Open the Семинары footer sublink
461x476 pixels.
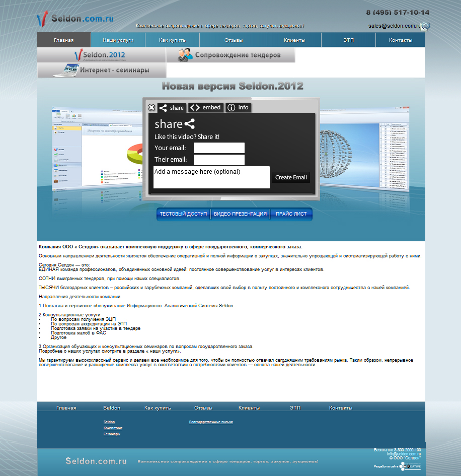(112, 434)
